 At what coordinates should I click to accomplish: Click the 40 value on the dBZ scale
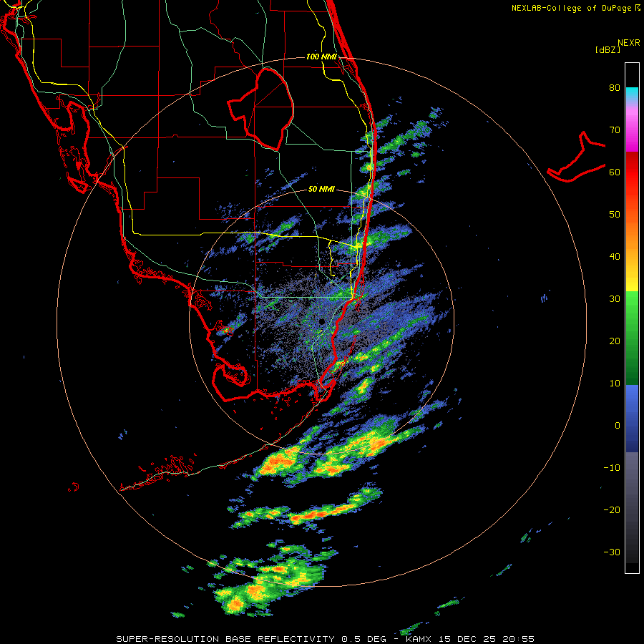[615, 257]
